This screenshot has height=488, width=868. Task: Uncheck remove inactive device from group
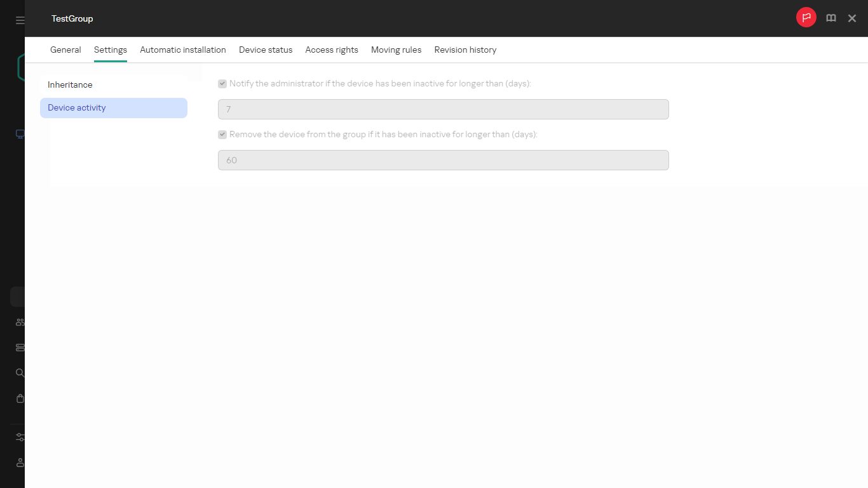(x=222, y=134)
